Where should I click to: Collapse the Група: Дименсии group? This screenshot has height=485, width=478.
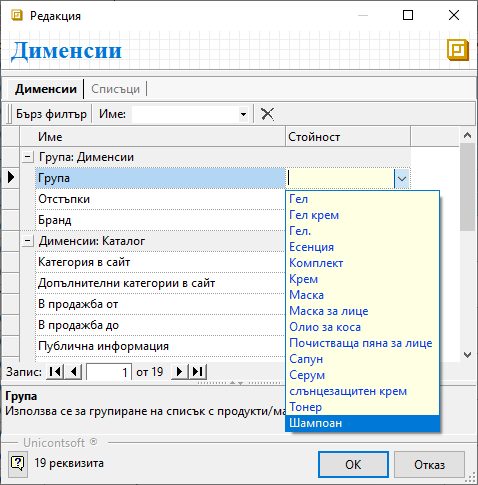(x=28, y=157)
